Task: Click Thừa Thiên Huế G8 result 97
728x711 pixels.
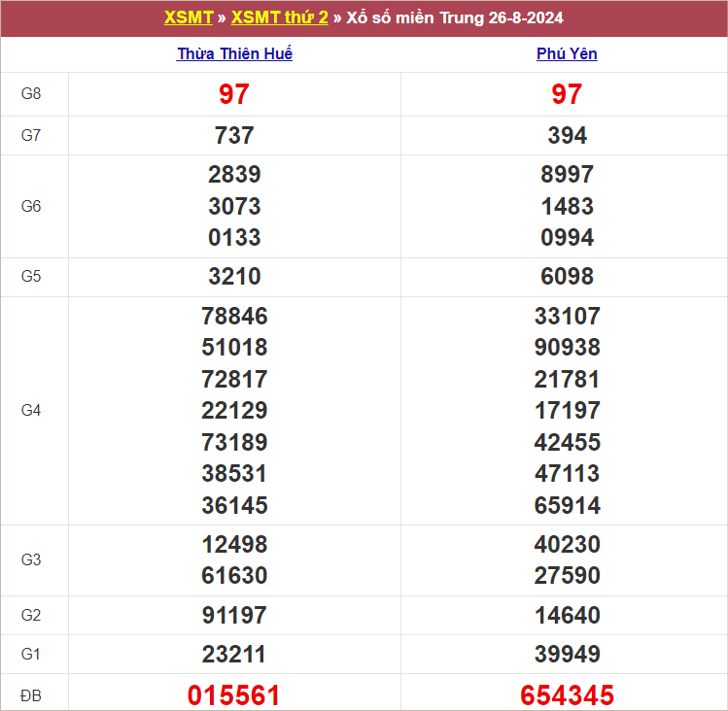Action: tap(234, 94)
